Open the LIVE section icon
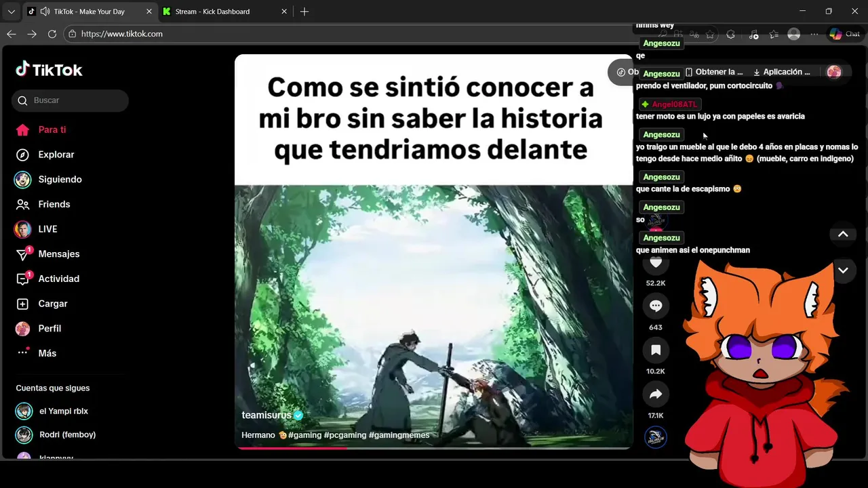This screenshot has width=868, height=488. [x=22, y=229]
